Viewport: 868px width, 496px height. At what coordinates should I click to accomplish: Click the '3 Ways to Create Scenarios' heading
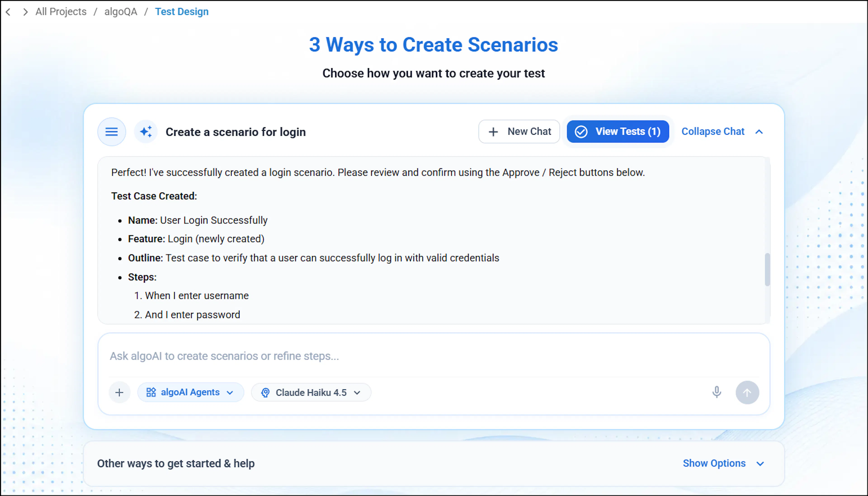(433, 45)
